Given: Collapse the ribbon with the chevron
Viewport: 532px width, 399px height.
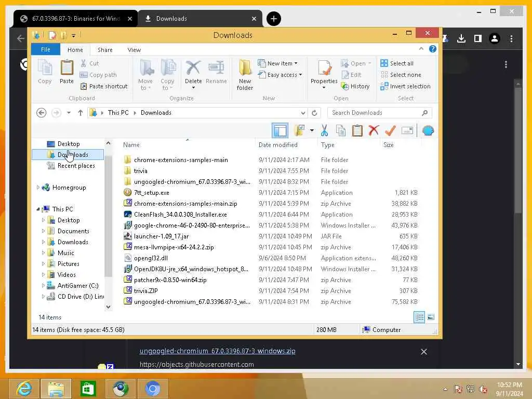Looking at the screenshot, I should [421, 49].
